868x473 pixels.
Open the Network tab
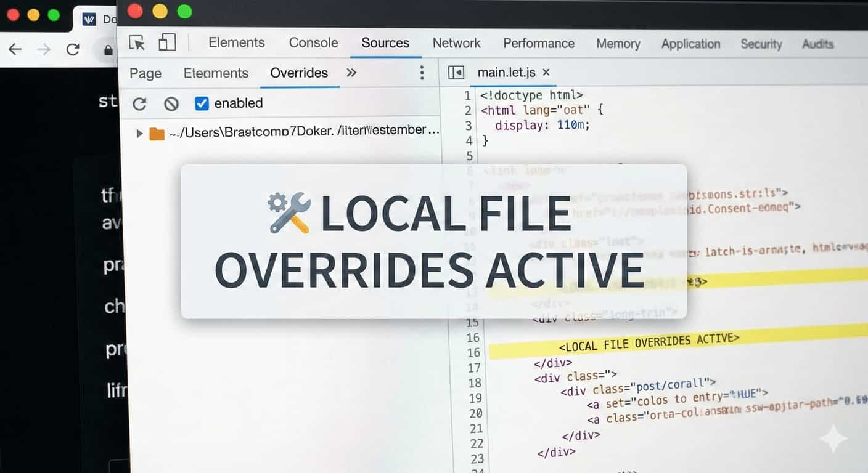point(456,43)
